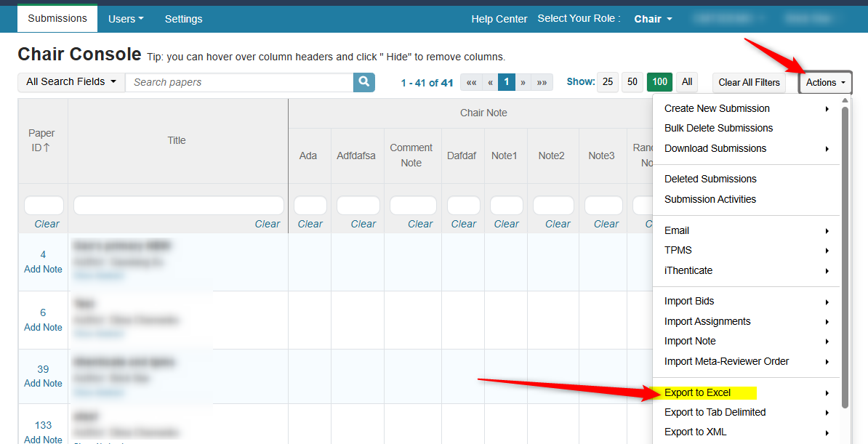The image size is (868, 444).
Task: Click the Title filter box
Action: tap(179, 206)
